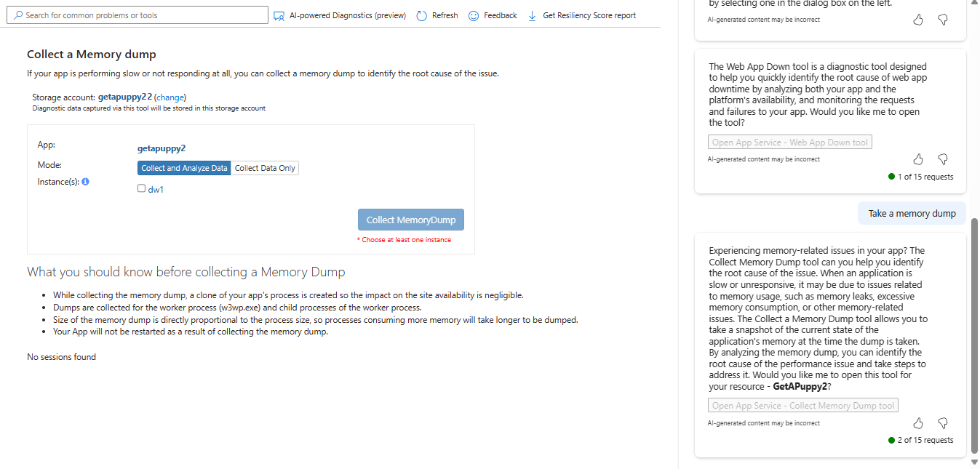Thumbs up the topmost chat response
Screen dimensions: 980x469
pyautogui.click(x=918, y=20)
